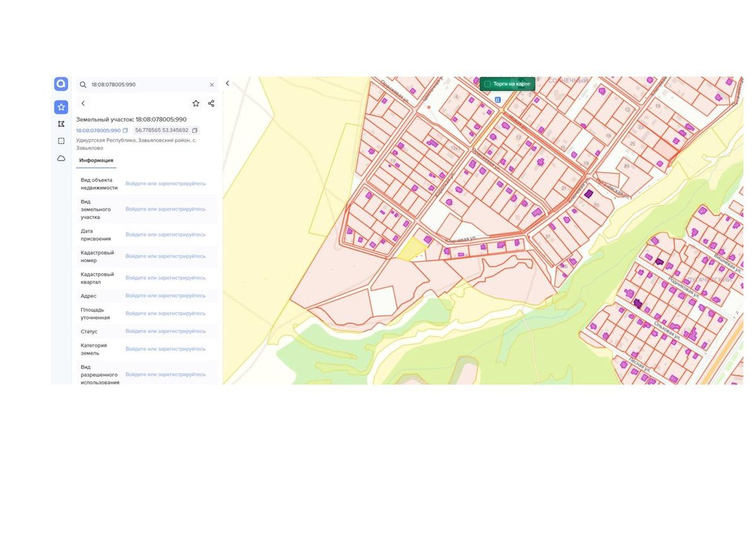Click login link for 'Вид разрешенного использования'
The height and width of the screenshot is (535, 756).
click(166, 374)
